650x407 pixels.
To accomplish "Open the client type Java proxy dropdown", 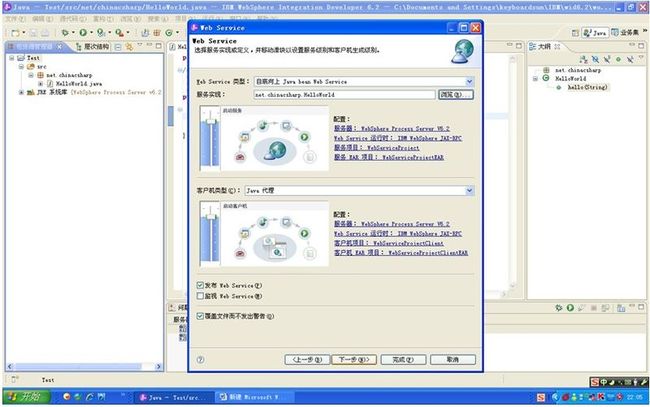I will pyautogui.click(x=469, y=190).
